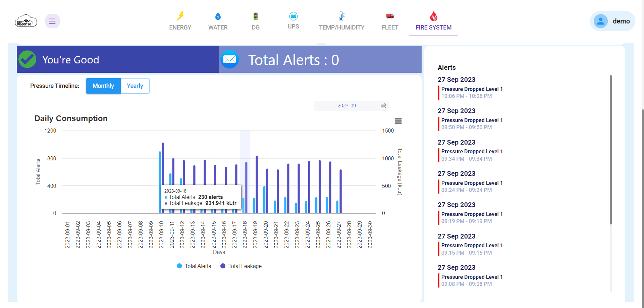Viewport: 644px width, 308px height.
Task: Toggle Total Alerts legend series
Action: coord(194,266)
